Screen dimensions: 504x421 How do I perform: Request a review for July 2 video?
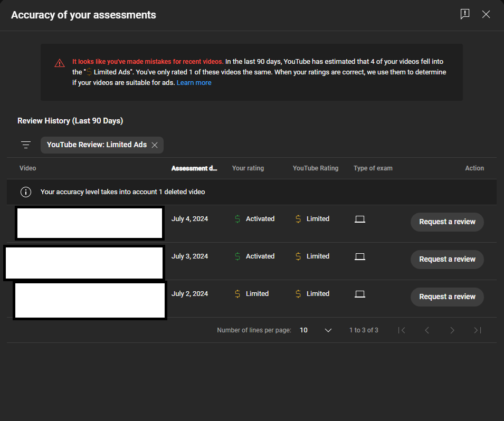tap(447, 296)
